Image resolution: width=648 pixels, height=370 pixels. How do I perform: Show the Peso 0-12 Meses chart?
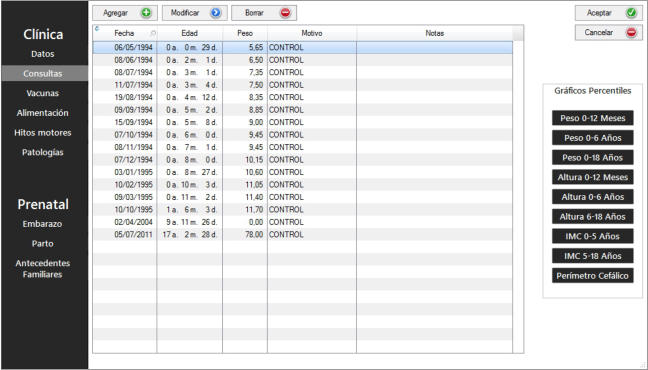click(593, 118)
